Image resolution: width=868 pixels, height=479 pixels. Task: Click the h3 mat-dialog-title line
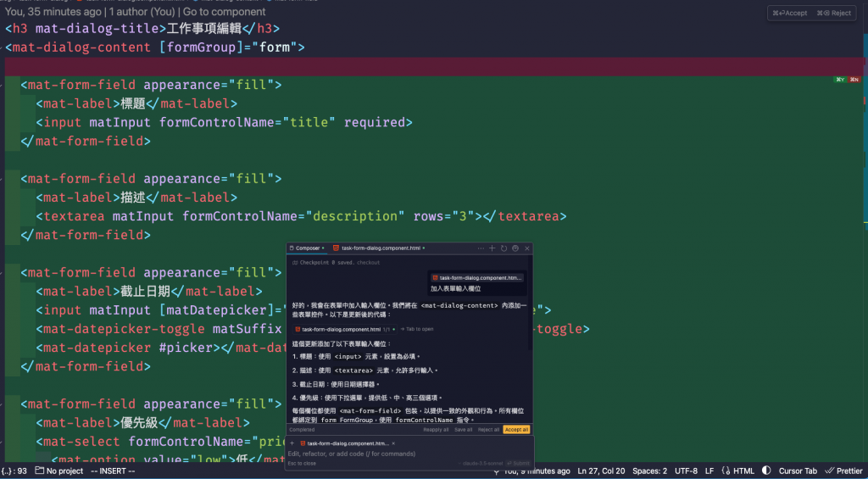142,29
